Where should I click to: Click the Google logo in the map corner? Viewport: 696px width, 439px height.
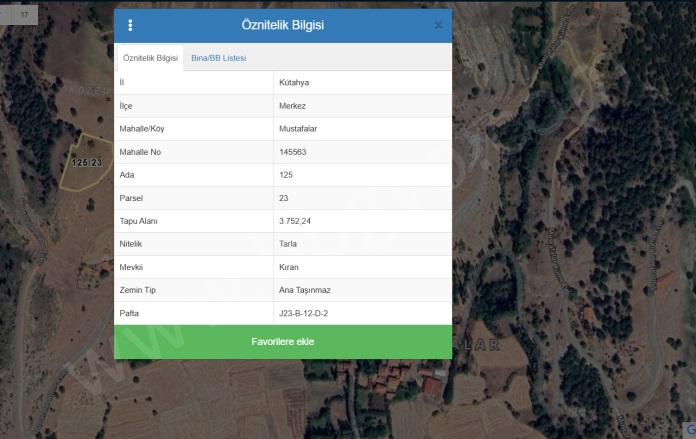pos(689,430)
